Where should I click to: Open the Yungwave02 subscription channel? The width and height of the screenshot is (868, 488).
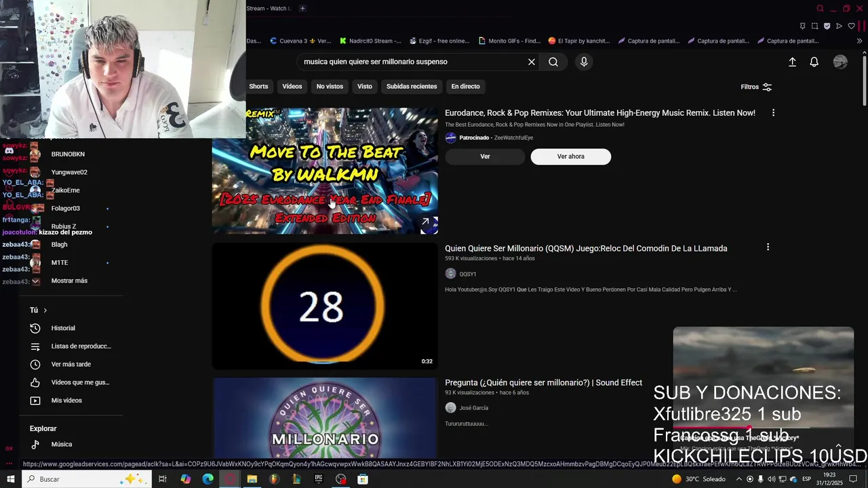point(69,172)
